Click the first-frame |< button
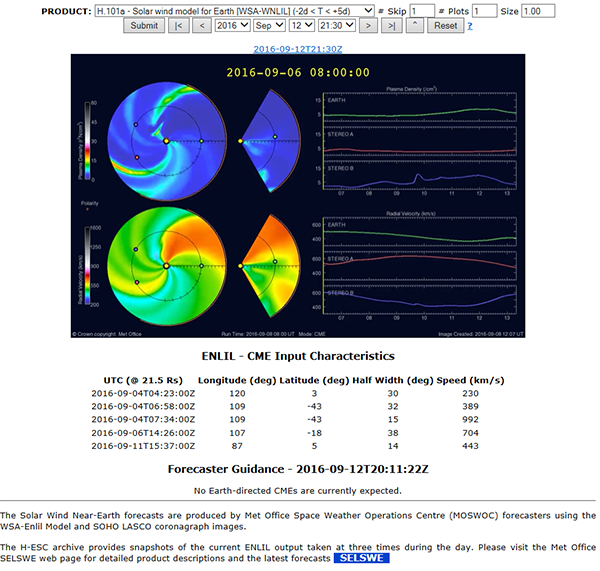Image resolution: width=600 pixels, height=571 pixels. [x=179, y=26]
